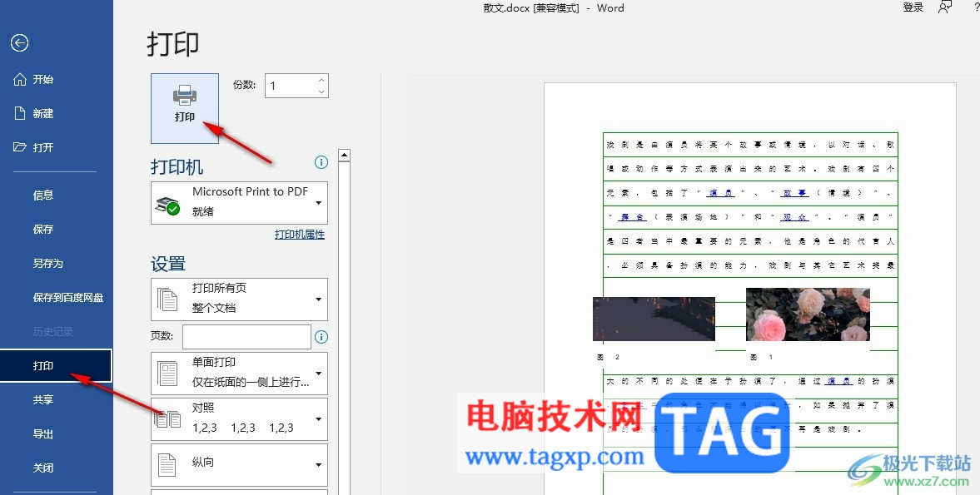Click the dark night picture in the preview

pos(654,319)
